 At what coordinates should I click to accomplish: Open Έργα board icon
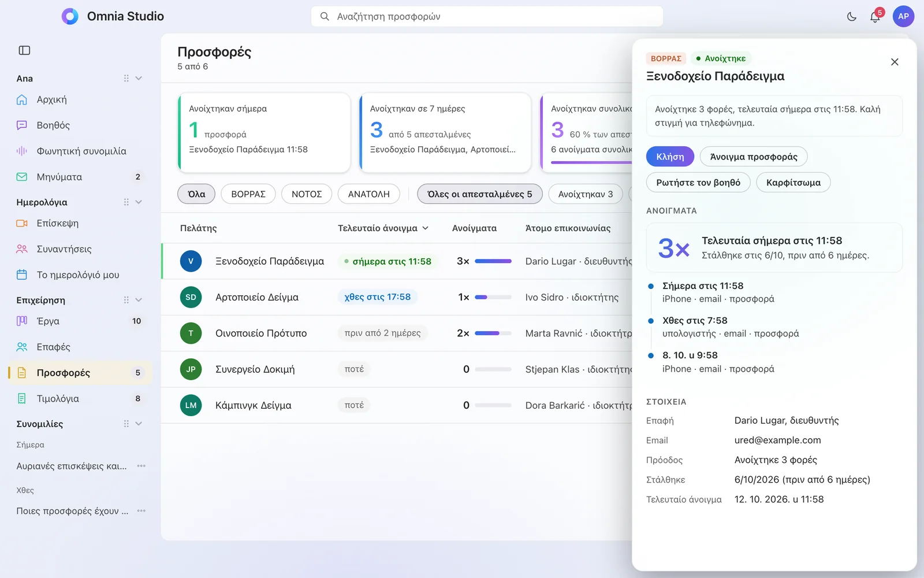click(x=22, y=321)
